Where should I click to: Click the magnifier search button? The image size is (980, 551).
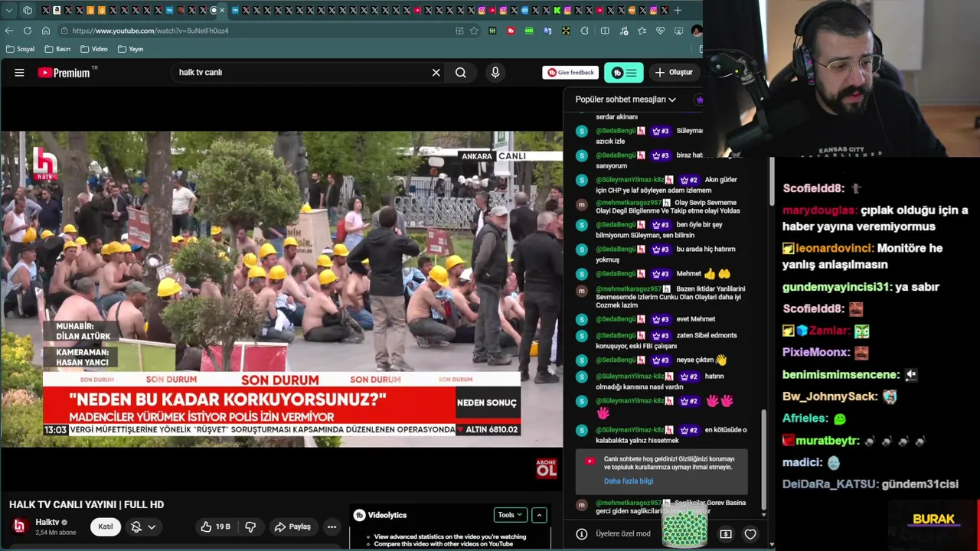[x=461, y=73]
